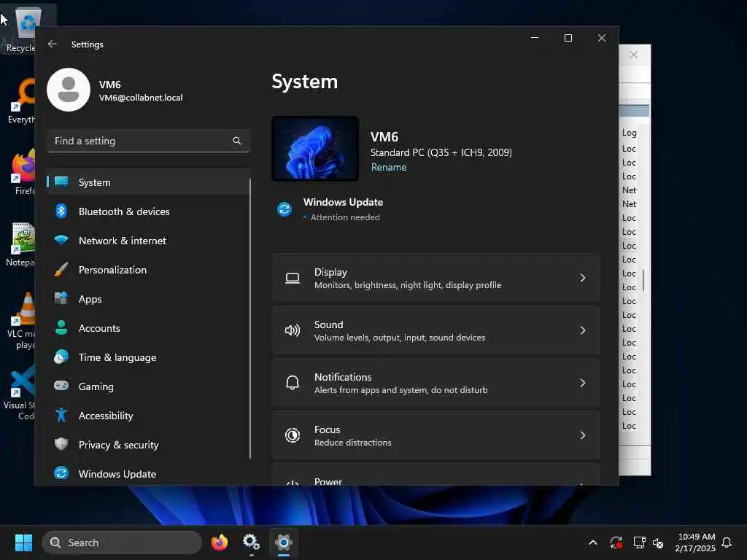747x560 pixels.
Task: Click the Windows Update status icon under VM6
Action: 285,209
